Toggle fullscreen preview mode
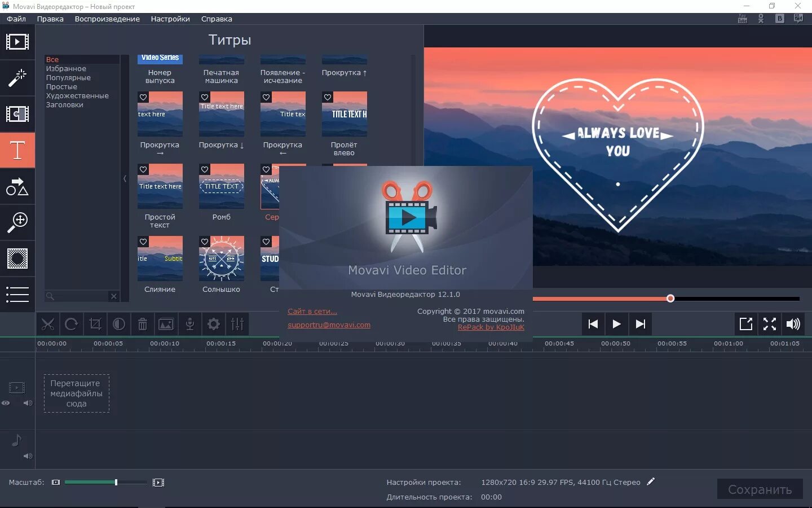Viewport: 812px width, 508px height. (x=770, y=324)
